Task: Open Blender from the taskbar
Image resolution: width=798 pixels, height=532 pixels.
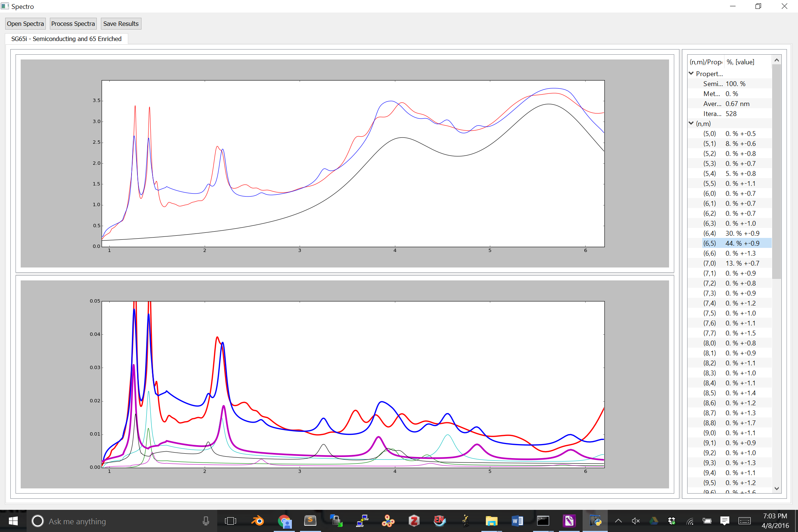Action: point(258,521)
